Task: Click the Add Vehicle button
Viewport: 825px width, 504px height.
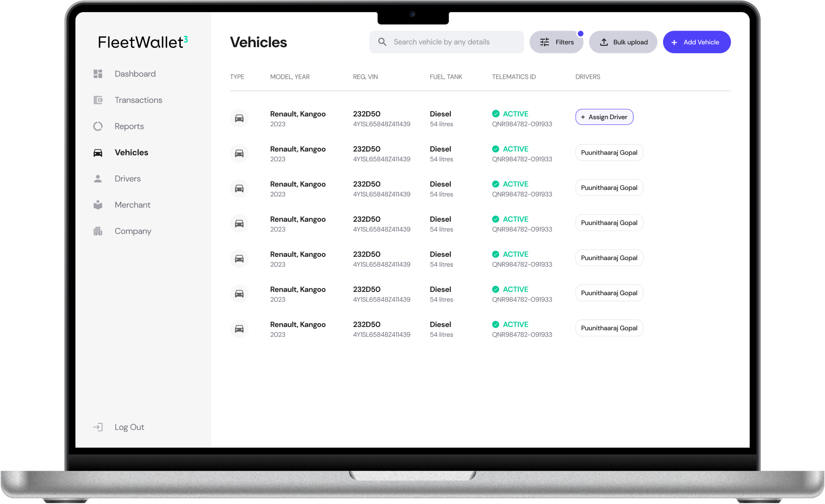Action: point(697,42)
